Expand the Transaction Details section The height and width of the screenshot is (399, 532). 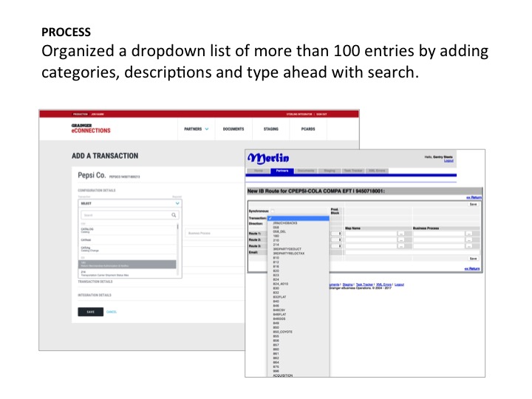(x=95, y=282)
